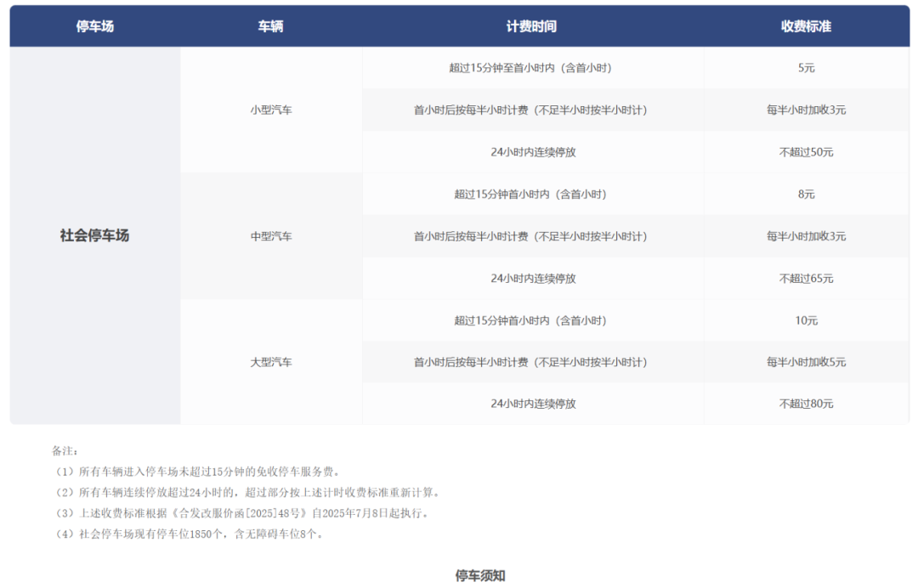Click the 8元 fee cell
Viewport: 918px width, 588px height.
806,195
